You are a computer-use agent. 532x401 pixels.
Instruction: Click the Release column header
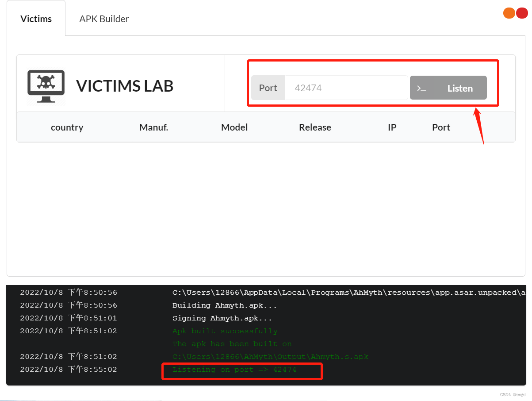point(315,127)
